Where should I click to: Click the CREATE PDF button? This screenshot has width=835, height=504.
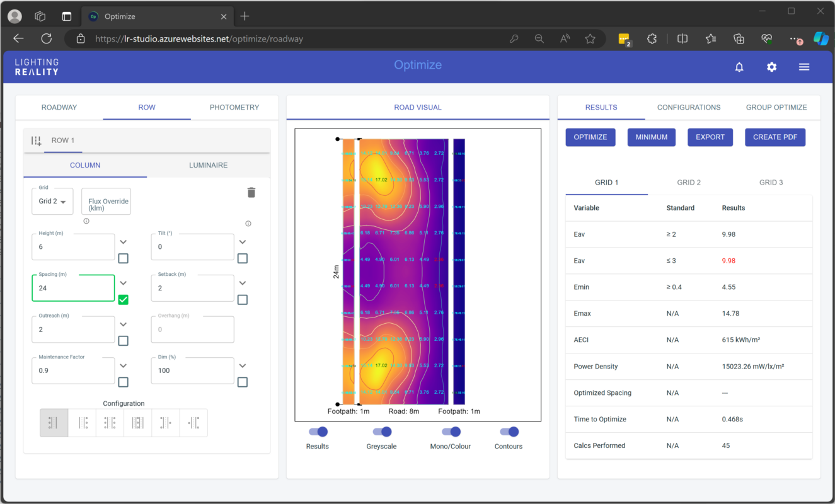(775, 137)
